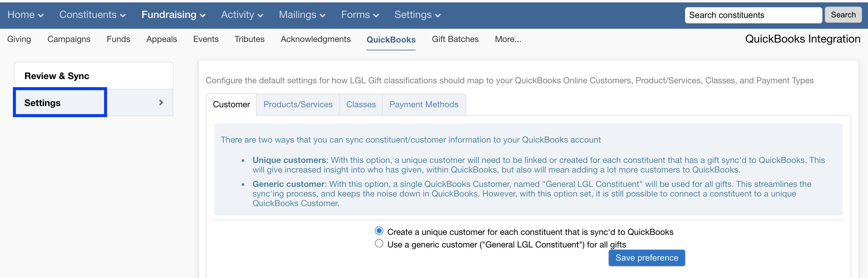Navigate to the Gift Batches section
This screenshot has width=868, height=278.
pyautogui.click(x=455, y=39)
